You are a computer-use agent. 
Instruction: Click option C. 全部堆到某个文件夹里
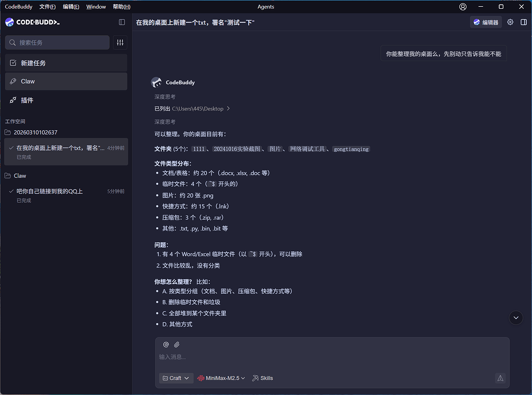pos(194,314)
